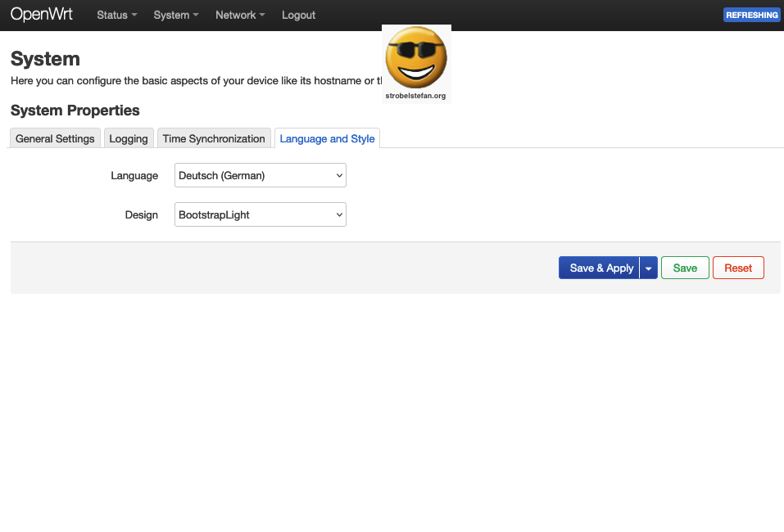Screen dimensions: 784x532
Task: Open the Status menu
Action: point(116,15)
